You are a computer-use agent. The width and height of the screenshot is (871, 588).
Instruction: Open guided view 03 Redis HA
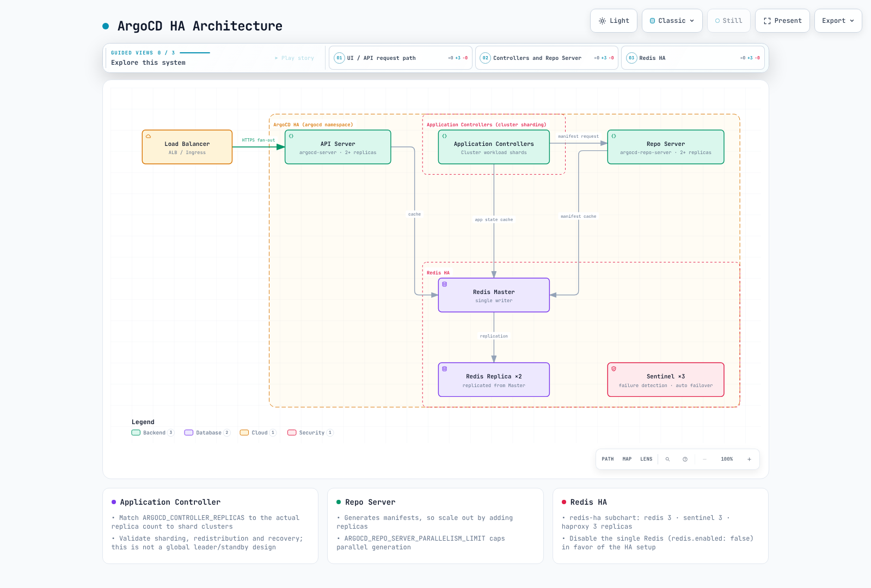pos(692,58)
